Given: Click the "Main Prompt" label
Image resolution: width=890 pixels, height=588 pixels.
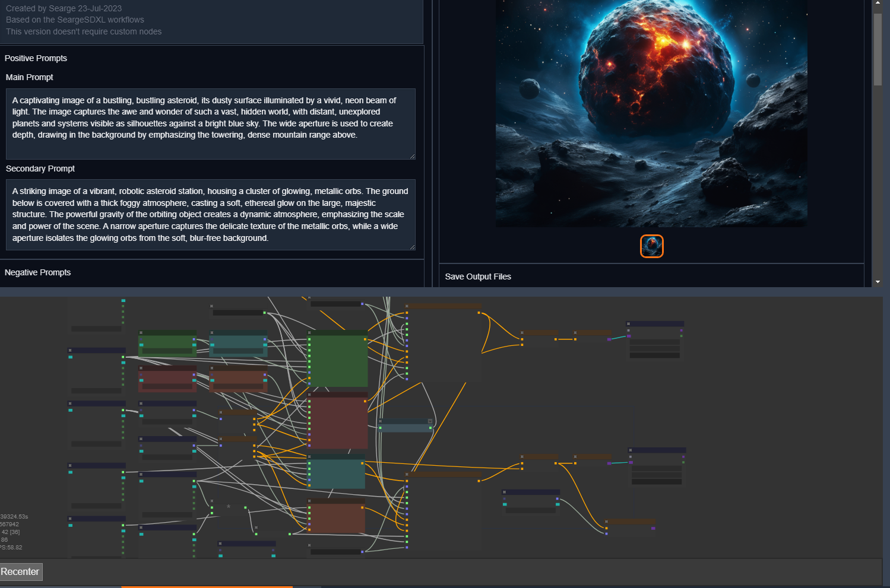Looking at the screenshot, I should 30,77.
